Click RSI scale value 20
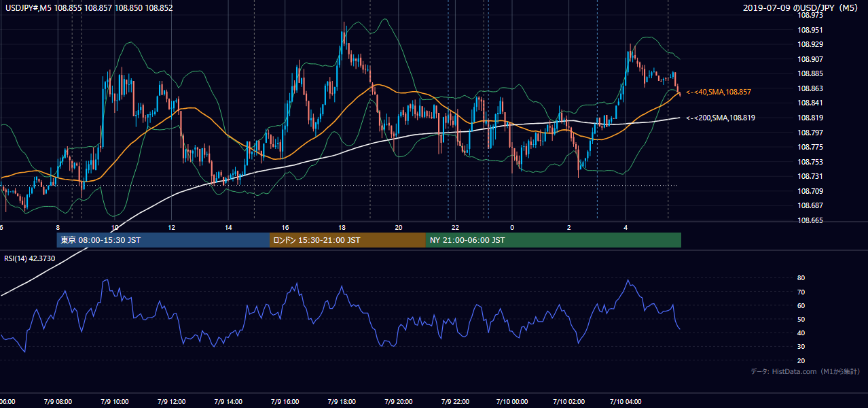The image size is (868, 408). (801, 360)
